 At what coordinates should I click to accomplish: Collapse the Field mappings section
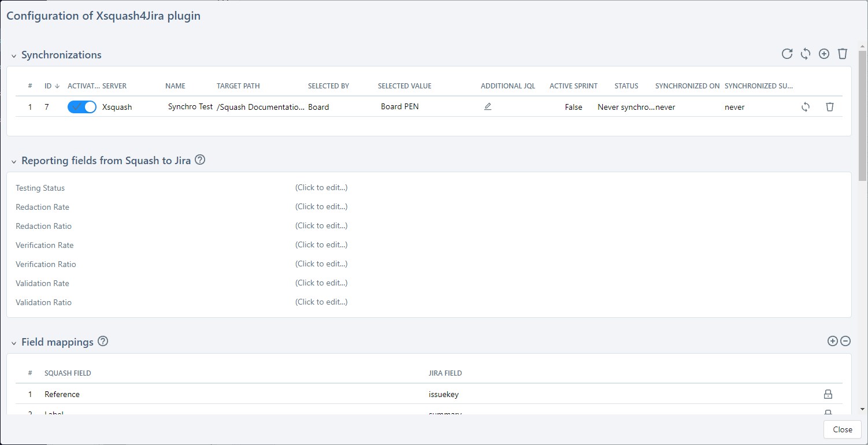click(13, 342)
